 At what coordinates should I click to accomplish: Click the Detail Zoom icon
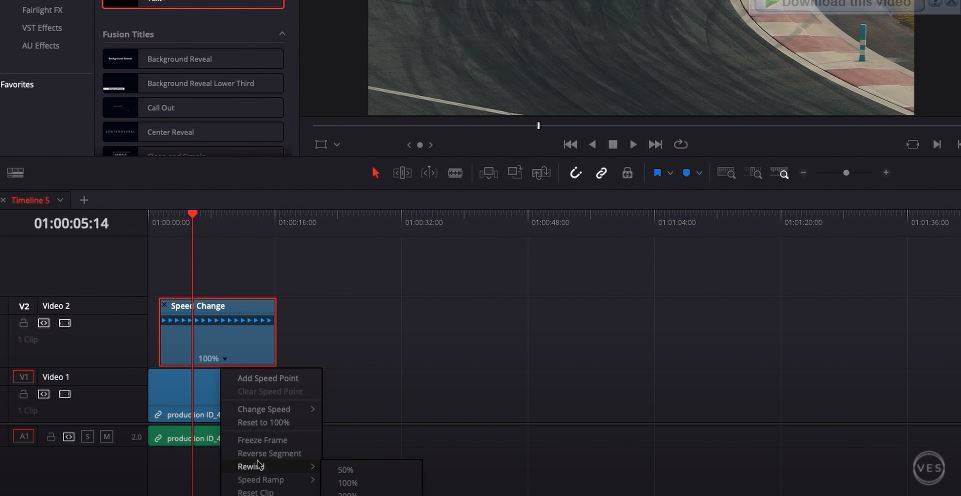coord(755,173)
